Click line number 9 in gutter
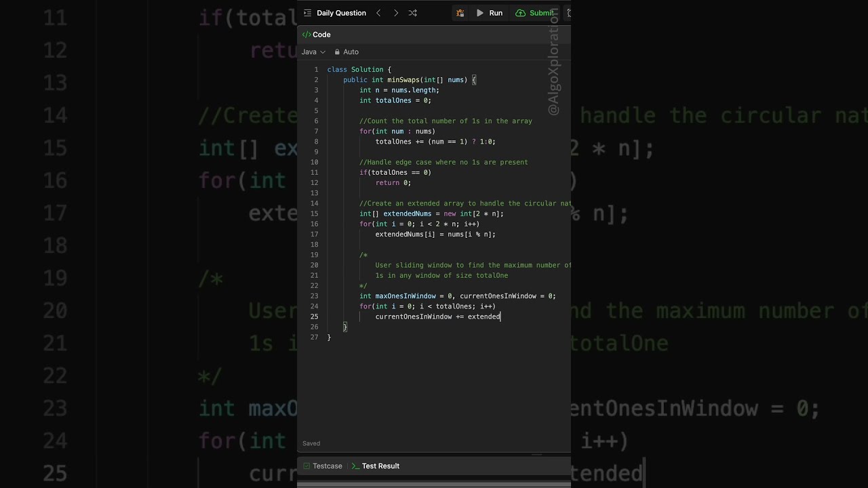The width and height of the screenshot is (868, 488). tap(317, 152)
